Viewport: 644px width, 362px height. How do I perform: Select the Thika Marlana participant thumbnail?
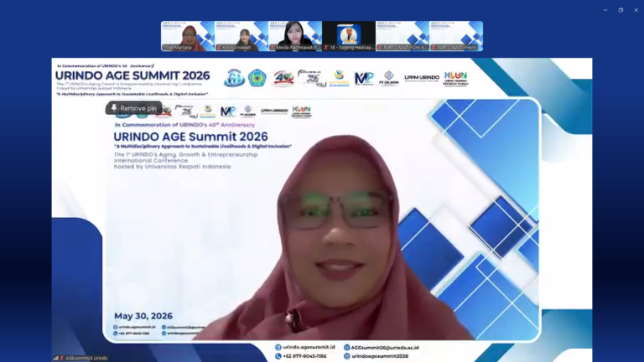pos(188,36)
